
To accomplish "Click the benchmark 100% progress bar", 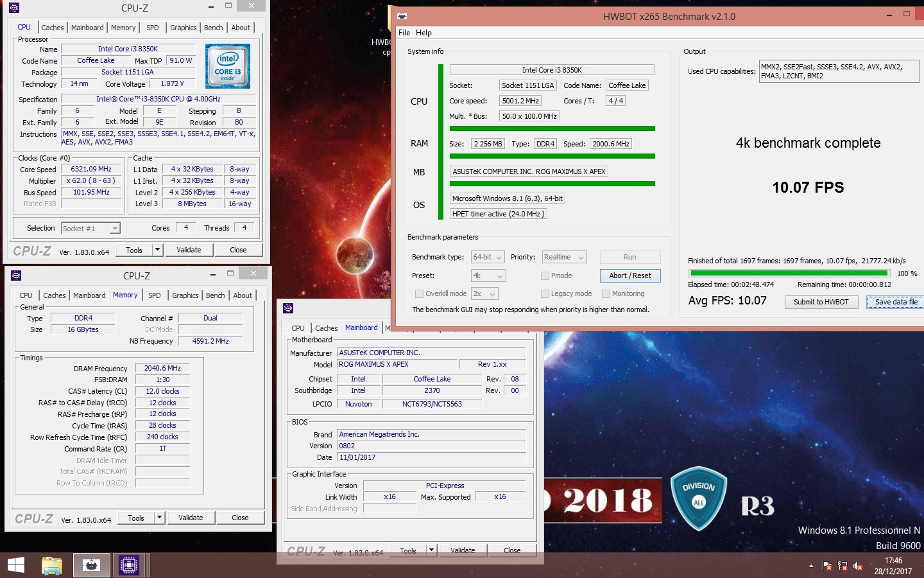I will click(789, 274).
